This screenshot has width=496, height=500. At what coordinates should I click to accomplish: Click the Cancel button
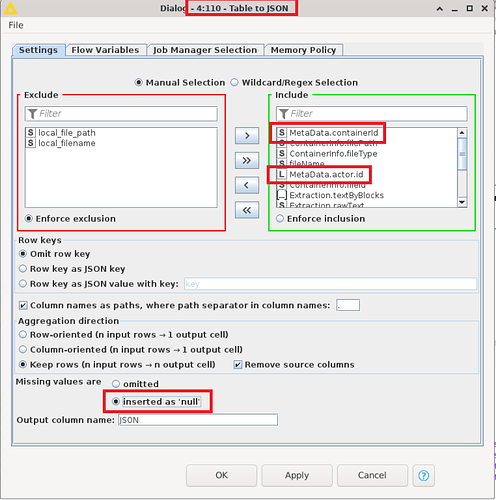372,475
